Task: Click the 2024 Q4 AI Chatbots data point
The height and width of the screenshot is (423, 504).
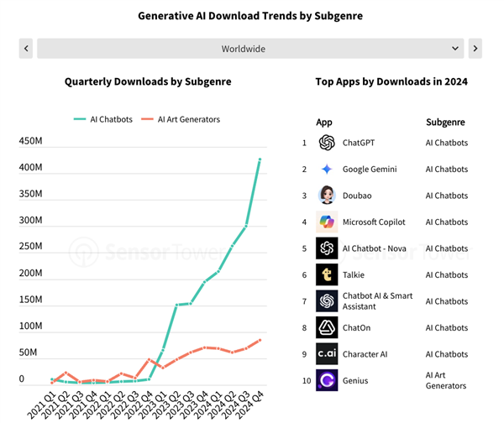Action: click(x=260, y=159)
